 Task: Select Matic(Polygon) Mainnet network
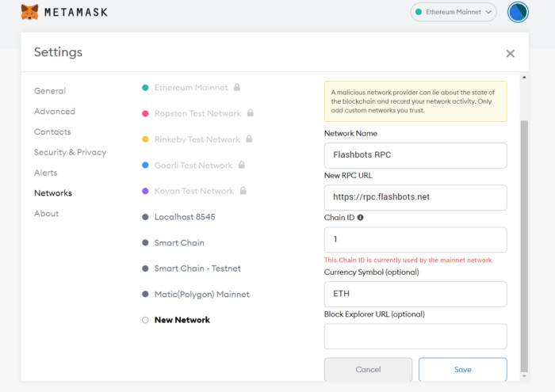point(196,294)
